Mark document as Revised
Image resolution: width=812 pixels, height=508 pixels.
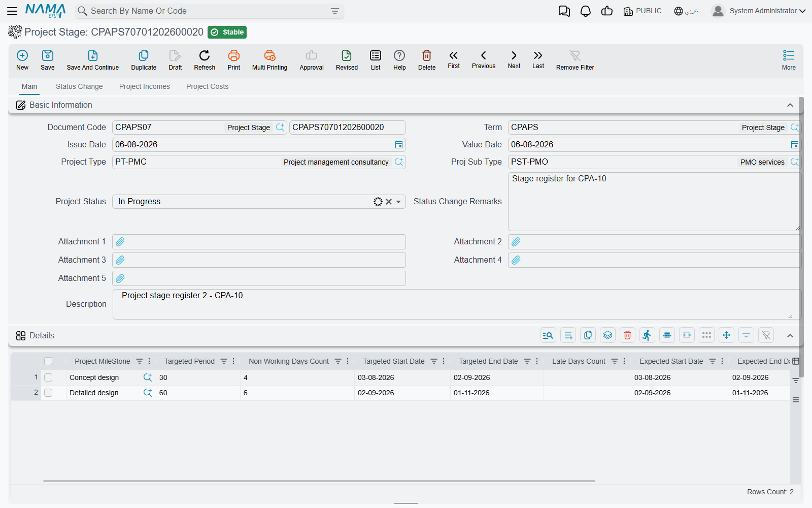point(347,60)
